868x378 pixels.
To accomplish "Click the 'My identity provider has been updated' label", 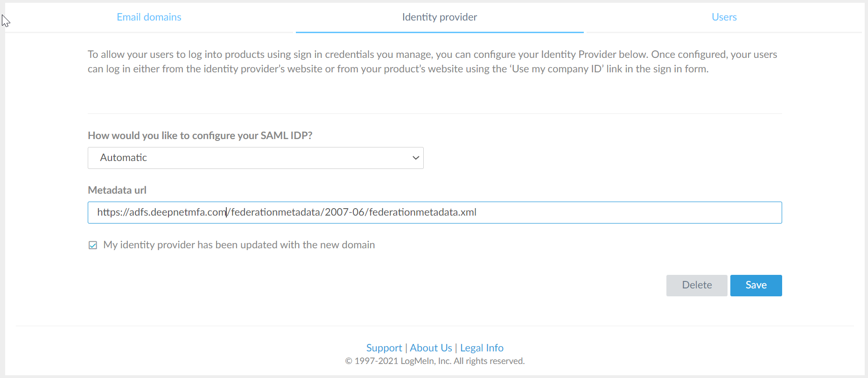I will click(x=239, y=245).
